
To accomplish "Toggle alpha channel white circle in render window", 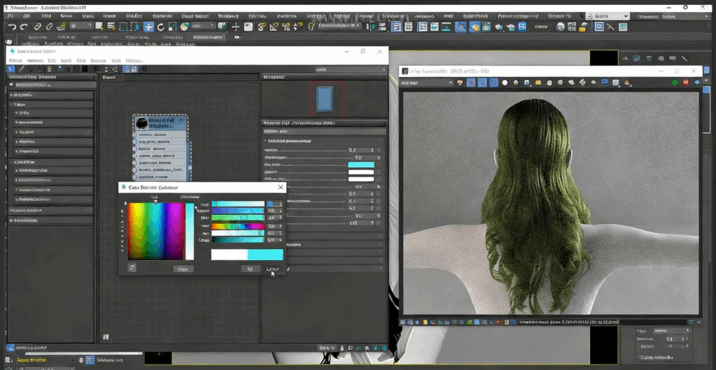I will (x=505, y=83).
